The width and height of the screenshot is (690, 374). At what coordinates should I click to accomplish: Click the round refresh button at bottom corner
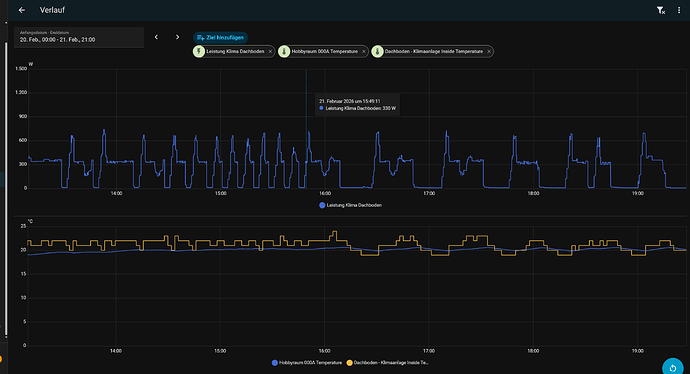coord(673,368)
